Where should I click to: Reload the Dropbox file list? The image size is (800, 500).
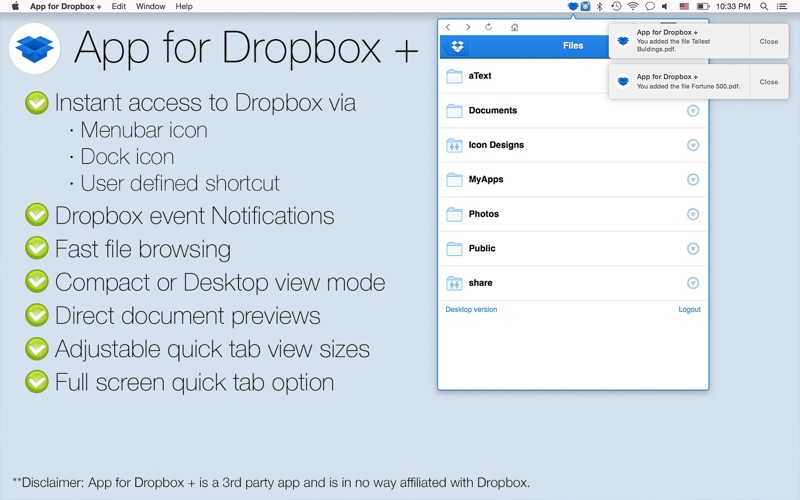coord(488,27)
